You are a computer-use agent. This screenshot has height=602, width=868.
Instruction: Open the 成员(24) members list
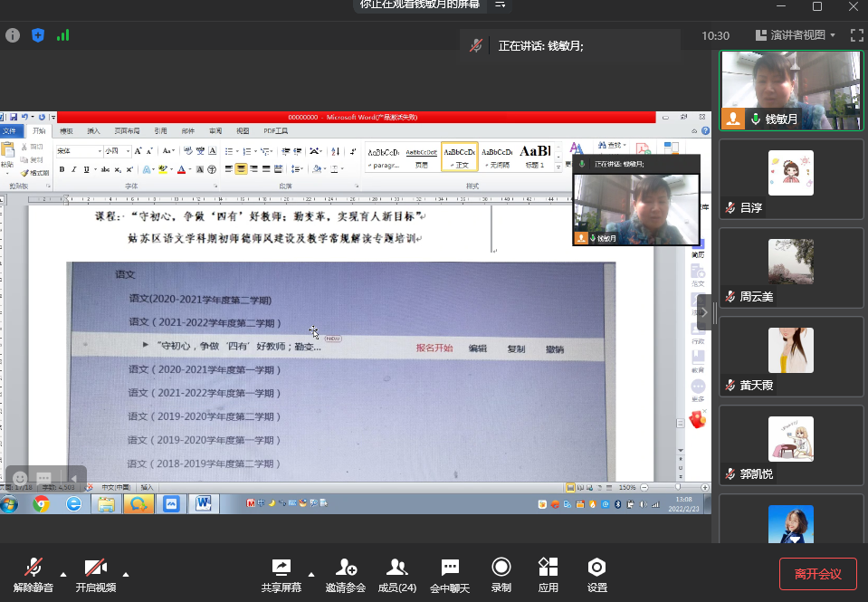pyautogui.click(x=397, y=575)
